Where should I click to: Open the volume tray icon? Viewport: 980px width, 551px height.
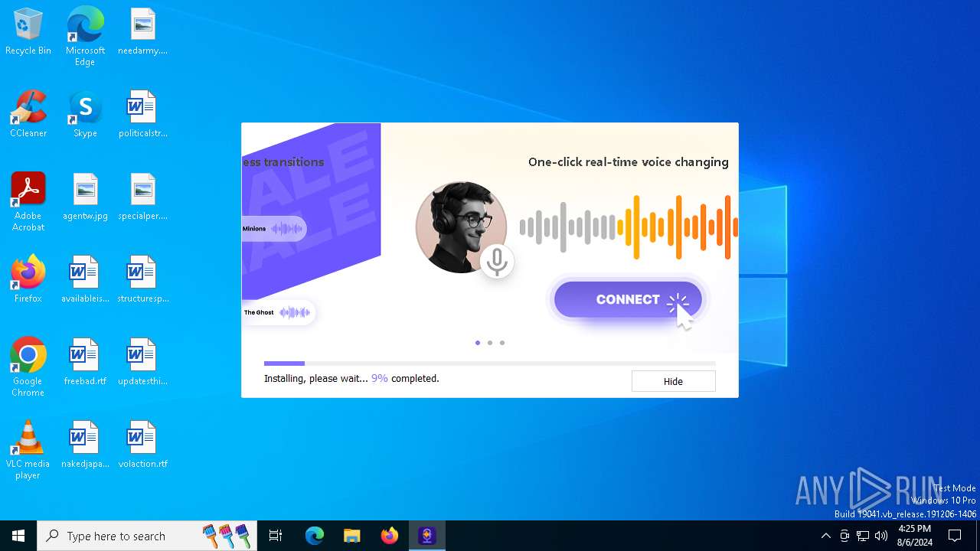[881, 536]
